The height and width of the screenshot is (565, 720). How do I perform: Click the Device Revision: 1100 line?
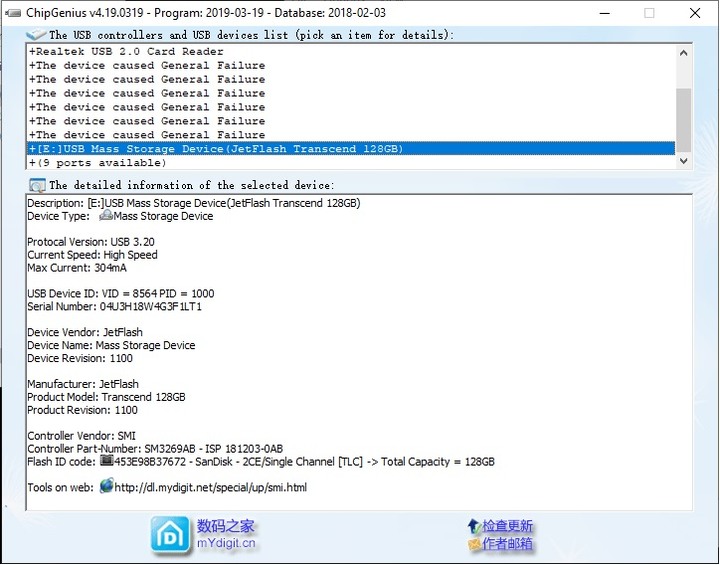(x=80, y=358)
